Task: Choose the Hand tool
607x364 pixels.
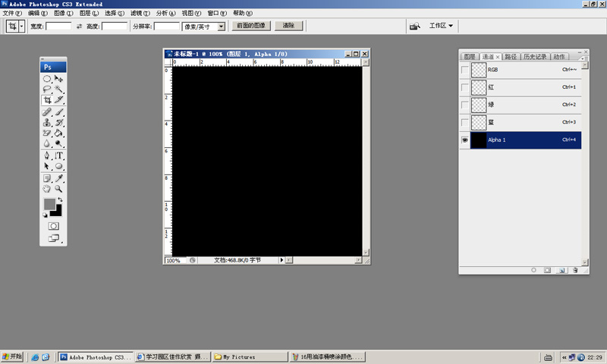Action: pyautogui.click(x=47, y=188)
